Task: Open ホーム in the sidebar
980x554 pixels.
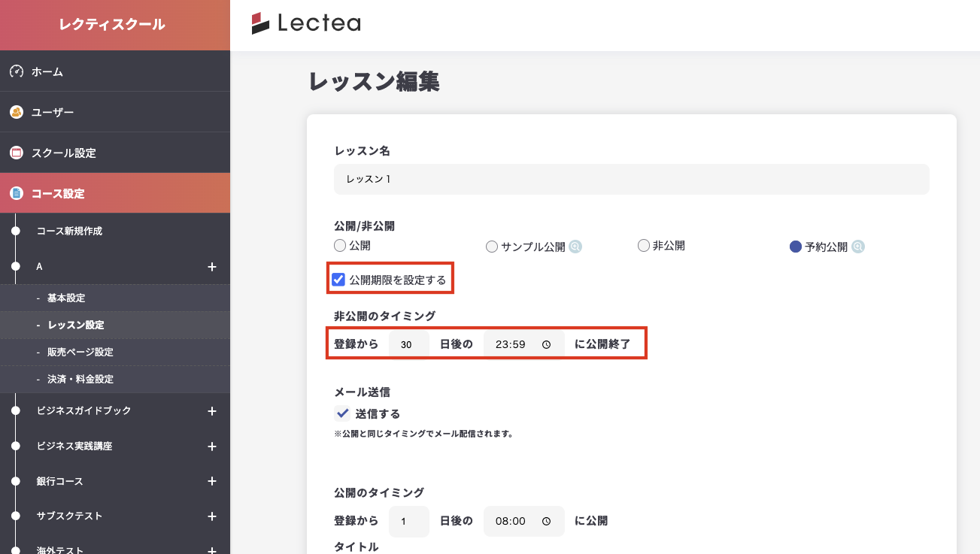Action: coord(115,71)
